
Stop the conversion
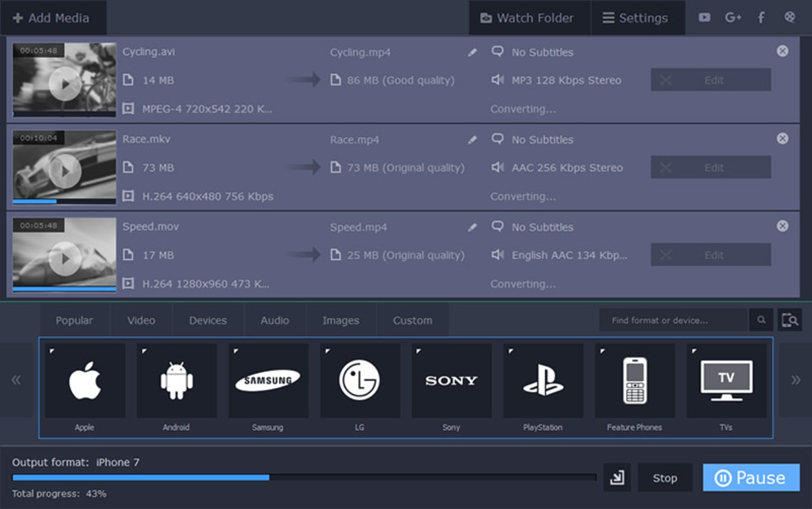664,478
